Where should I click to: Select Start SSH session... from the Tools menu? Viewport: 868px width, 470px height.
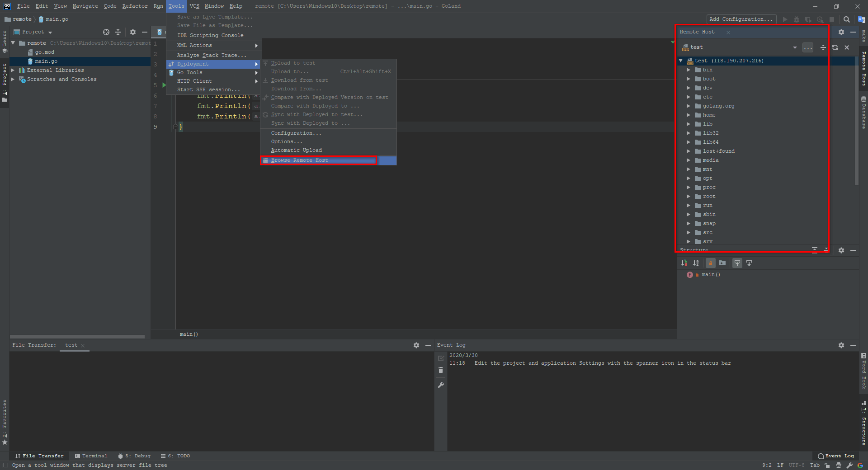(208, 90)
